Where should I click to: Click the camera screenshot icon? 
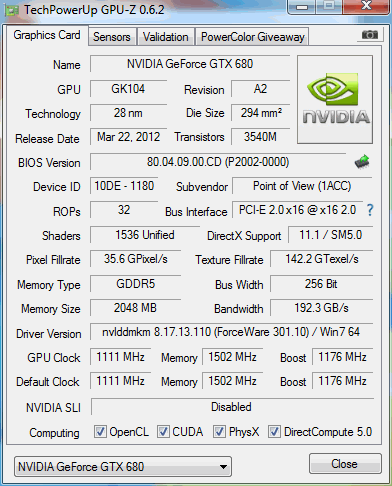point(370,34)
